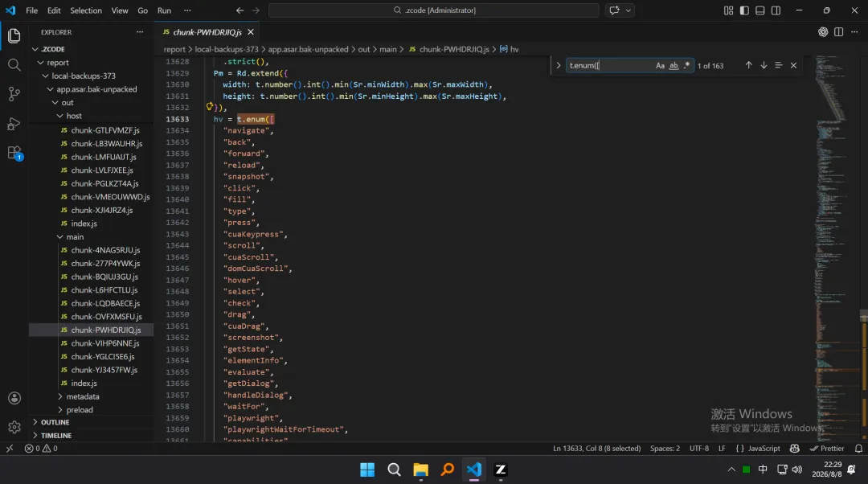Close the chunk-PWHDRJIQ.js tab

pos(251,32)
